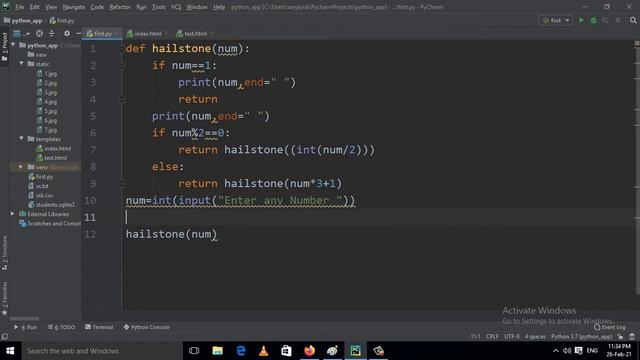Open the Run menu

click(141, 7)
